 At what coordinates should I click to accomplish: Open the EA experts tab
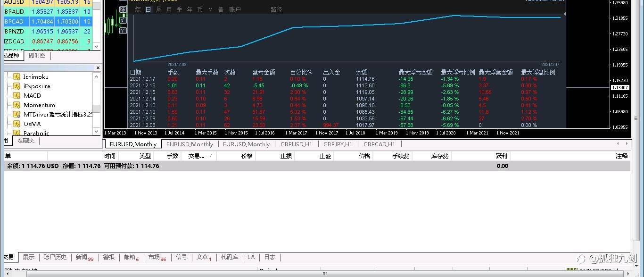[251, 257]
